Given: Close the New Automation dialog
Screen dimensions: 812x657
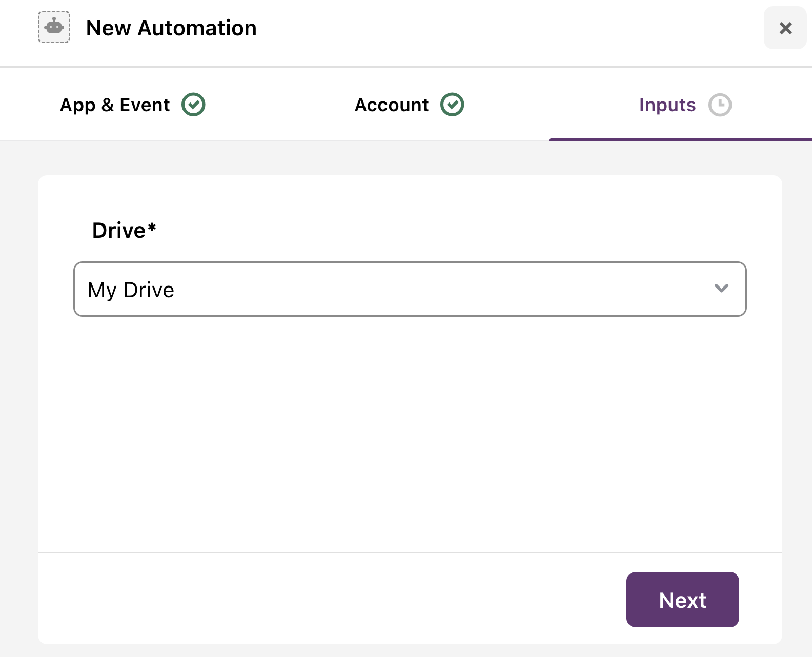Looking at the screenshot, I should click(785, 28).
